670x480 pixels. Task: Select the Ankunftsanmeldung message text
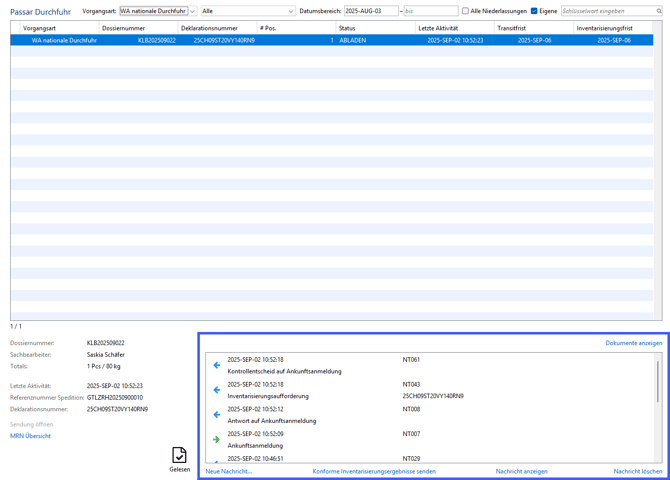(255, 445)
